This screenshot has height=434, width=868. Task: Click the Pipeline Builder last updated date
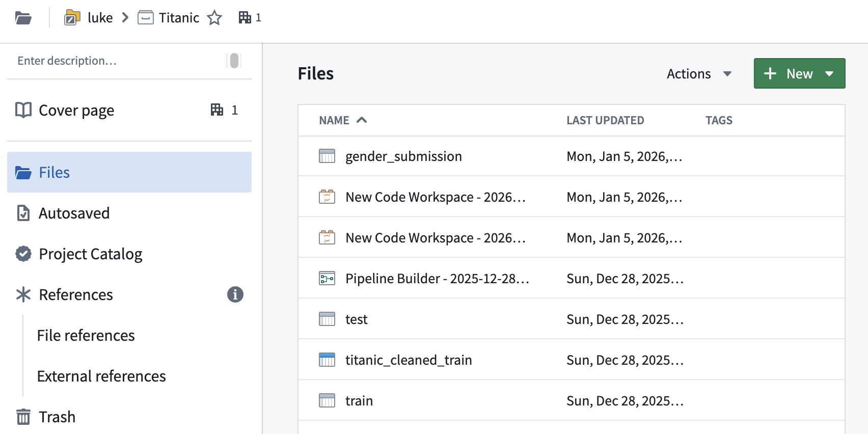click(625, 279)
